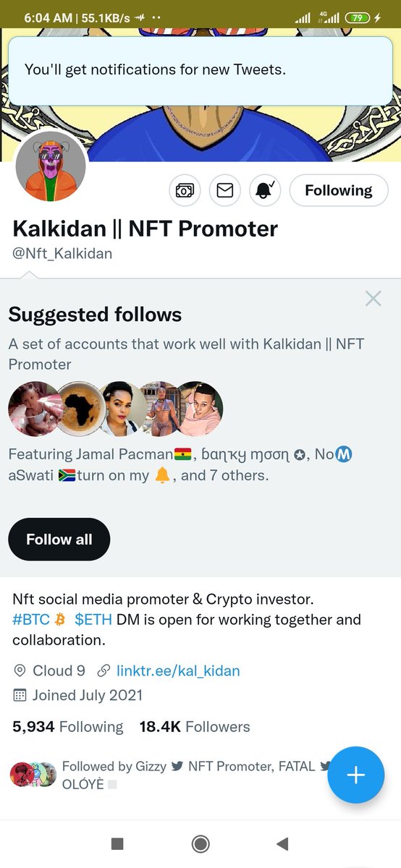
Task: Dismiss the Suggested follows panel
Action: click(x=373, y=298)
